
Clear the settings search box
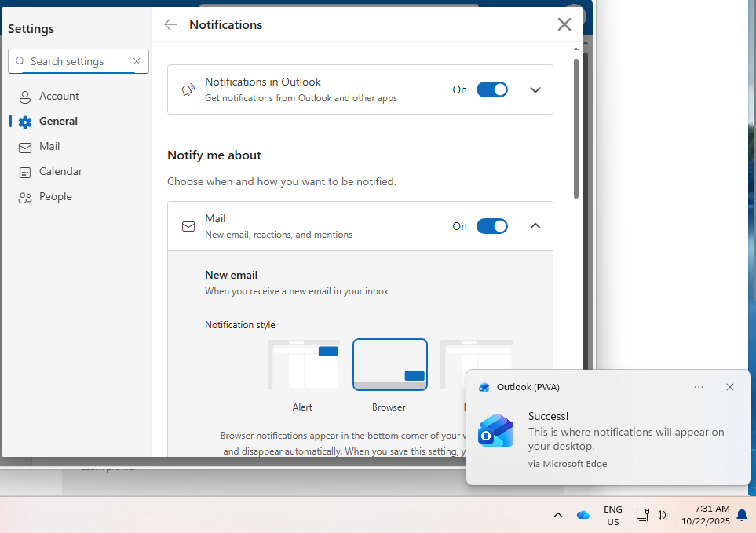pyautogui.click(x=137, y=60)
